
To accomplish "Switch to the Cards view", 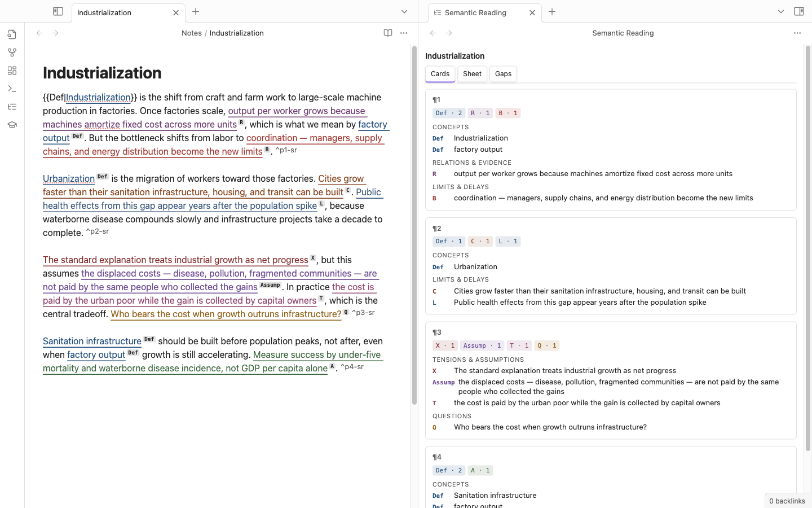I will 440,74.
